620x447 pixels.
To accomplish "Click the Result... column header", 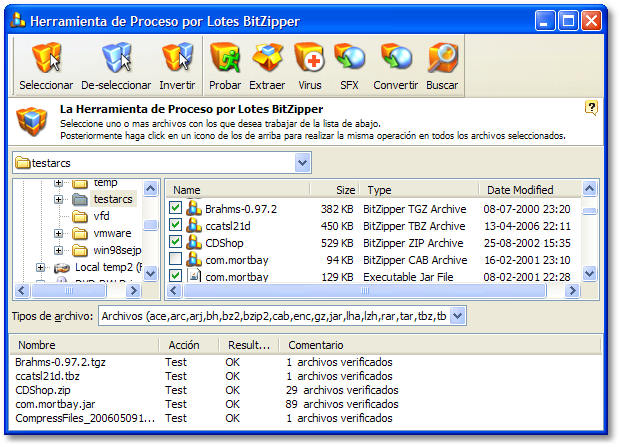I will pos(249,345).
